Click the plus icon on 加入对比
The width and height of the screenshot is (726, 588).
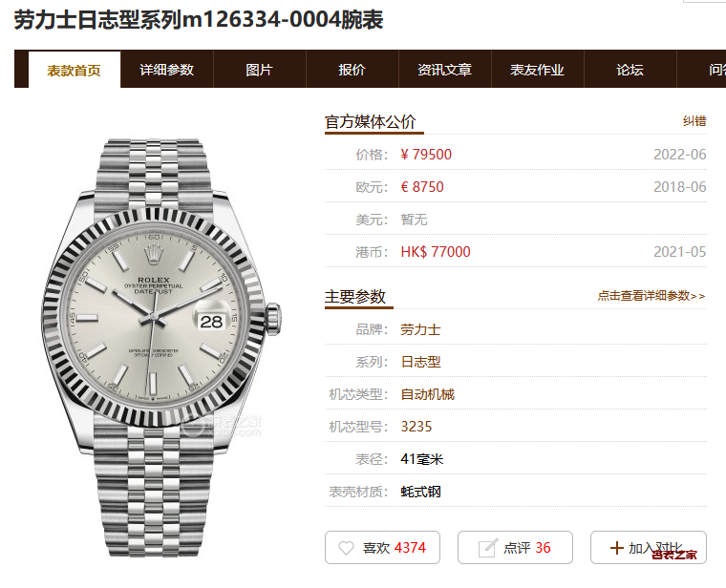click(x=616, y=548)
